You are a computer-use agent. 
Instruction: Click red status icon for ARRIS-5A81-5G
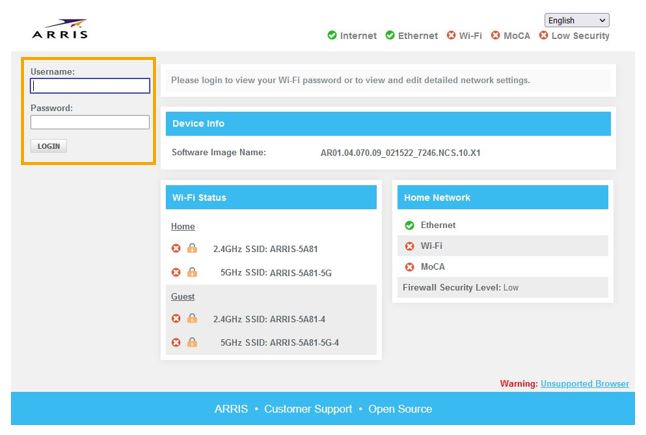176,272
